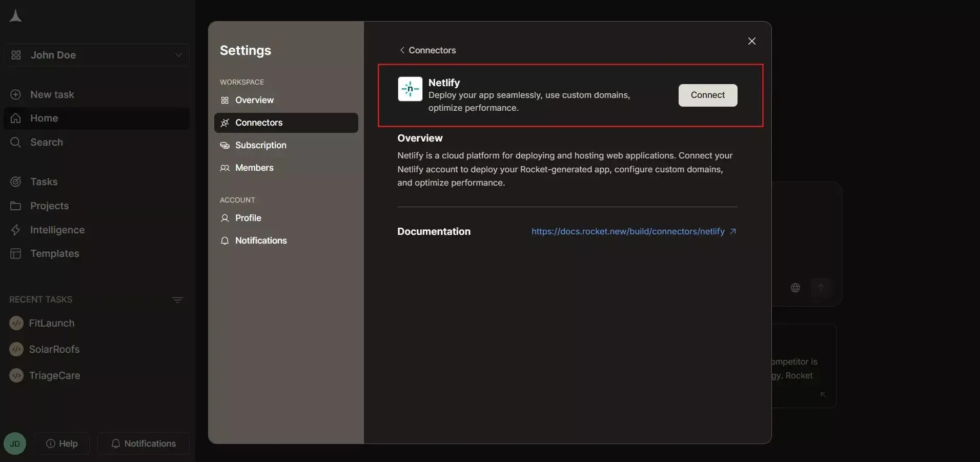This screenshot has height=462, width=980.
Task: Expand the John Doe workspace dropdown
Action: tap(96, 55)
